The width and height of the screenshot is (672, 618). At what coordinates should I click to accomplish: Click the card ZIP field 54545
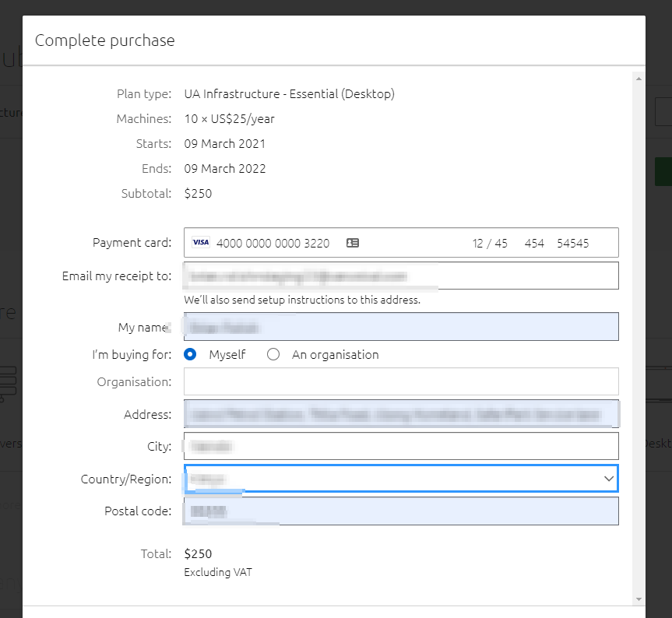click(572, 244)
